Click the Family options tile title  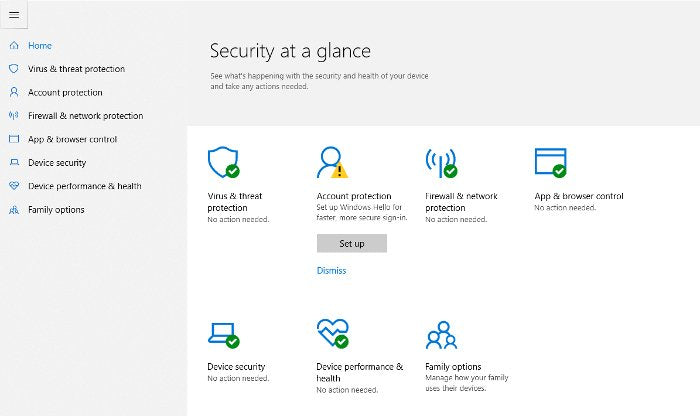[453, 367]
